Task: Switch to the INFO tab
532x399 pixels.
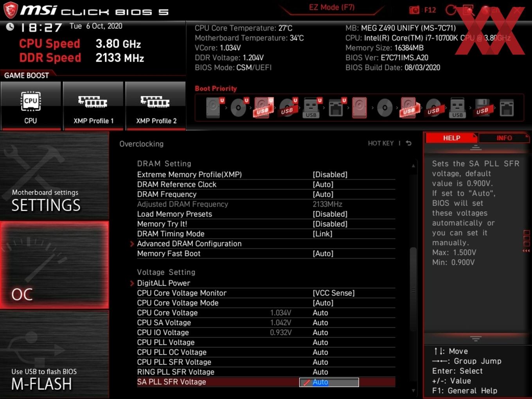Action: (504, 138)
